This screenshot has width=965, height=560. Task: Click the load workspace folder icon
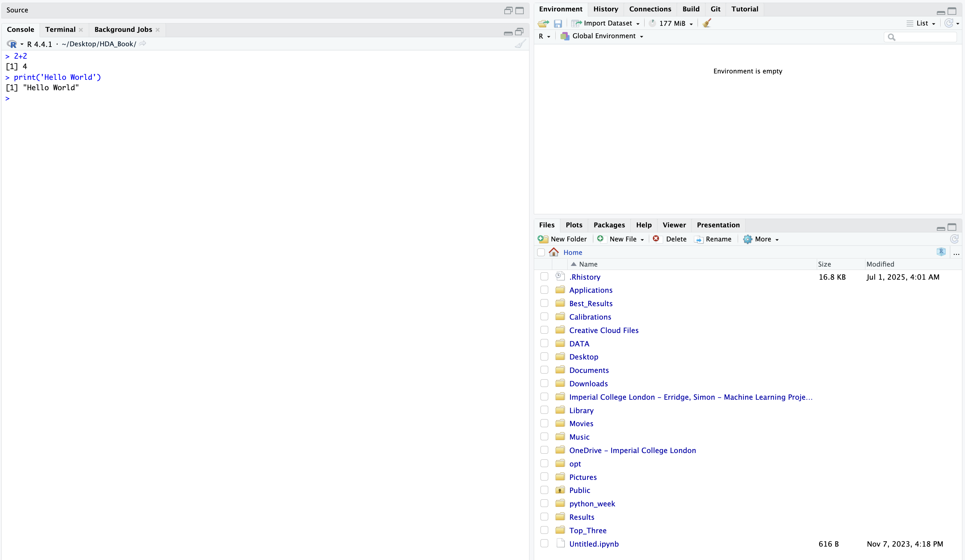[x=544, y=24]
